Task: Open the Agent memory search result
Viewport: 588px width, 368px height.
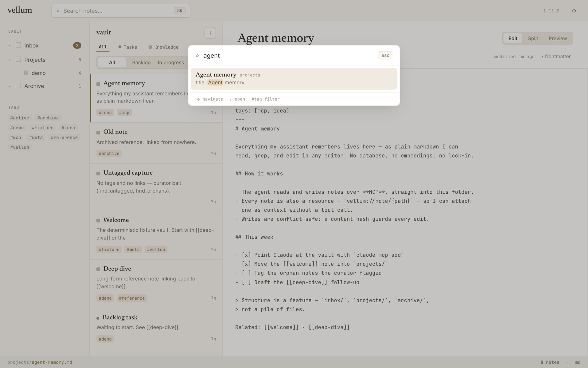Action: point(294,79)
